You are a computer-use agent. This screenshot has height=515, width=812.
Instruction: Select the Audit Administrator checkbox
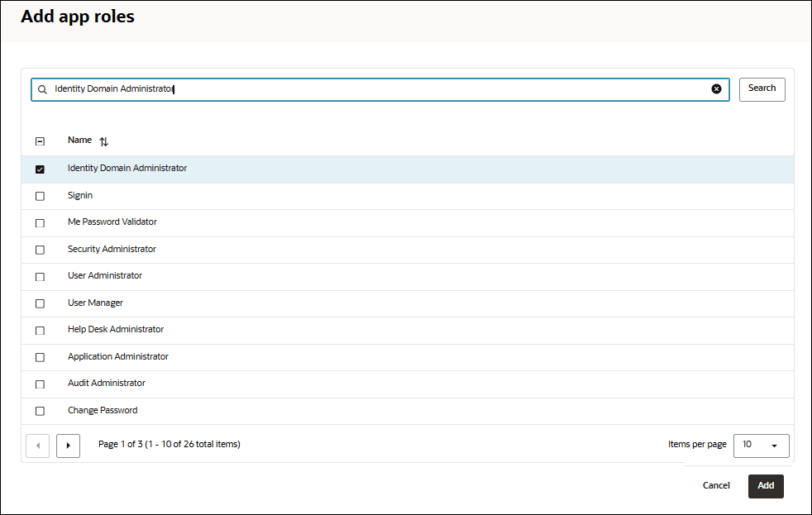tap(40, 384)
